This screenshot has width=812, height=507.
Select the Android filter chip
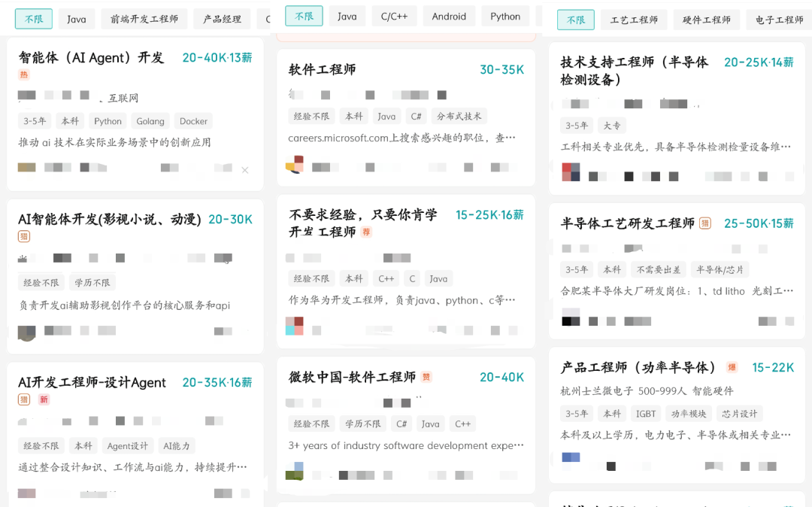click(x=449, y=15)
